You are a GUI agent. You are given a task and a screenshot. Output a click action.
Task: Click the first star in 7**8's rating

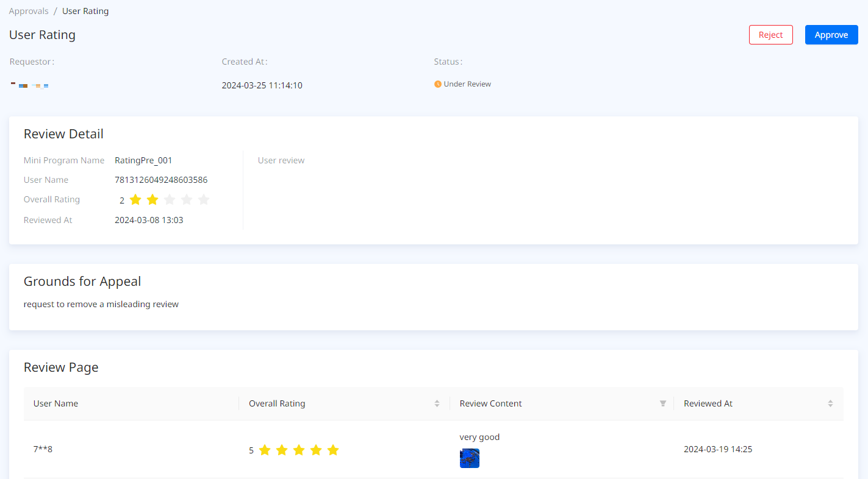coord(264,450)
